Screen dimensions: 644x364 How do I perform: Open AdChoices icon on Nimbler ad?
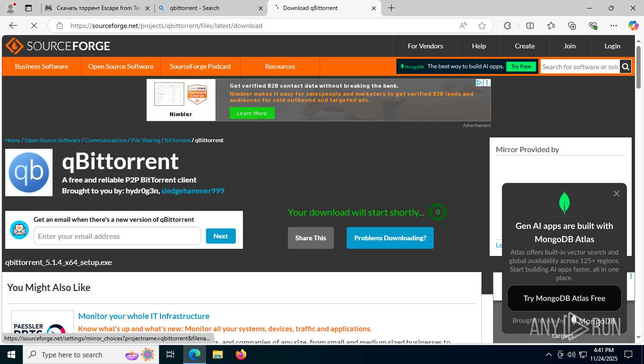click(x=479, y=82)
